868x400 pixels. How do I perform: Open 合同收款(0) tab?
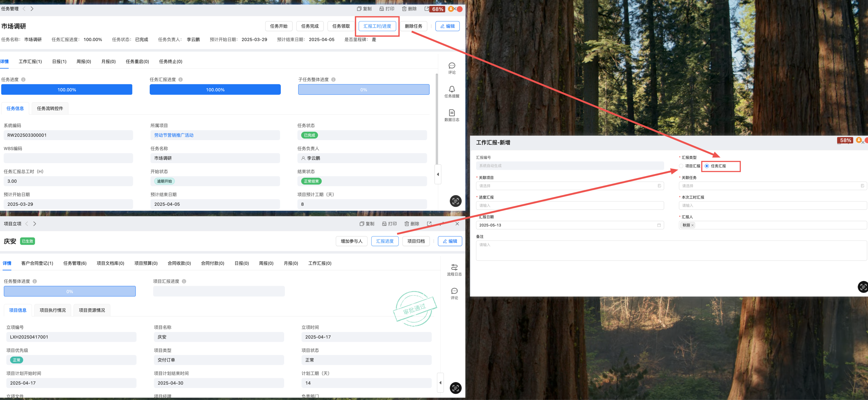coord(179,264)
